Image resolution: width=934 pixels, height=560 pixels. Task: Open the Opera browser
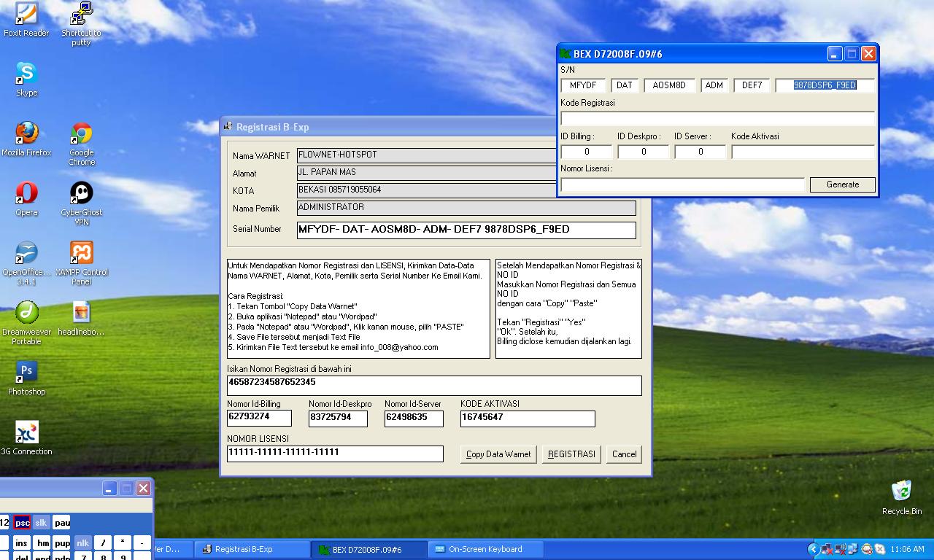point(26,193)
